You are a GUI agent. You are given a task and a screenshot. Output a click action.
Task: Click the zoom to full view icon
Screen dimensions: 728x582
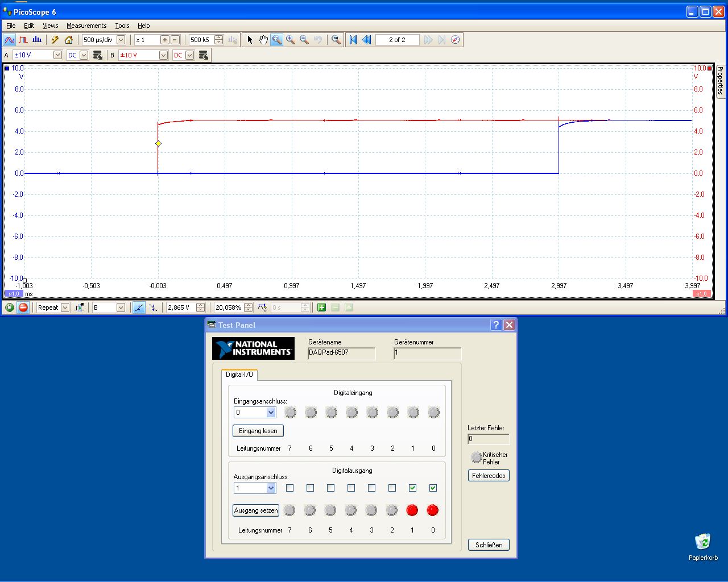[336, 40]
